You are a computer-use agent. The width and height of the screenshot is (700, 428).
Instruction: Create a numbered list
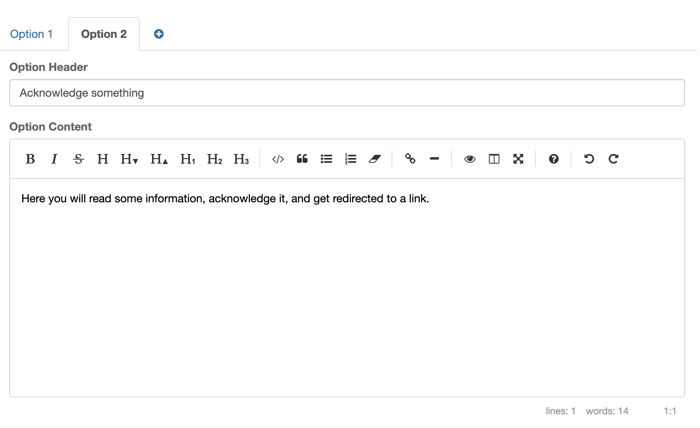[350, 159]
